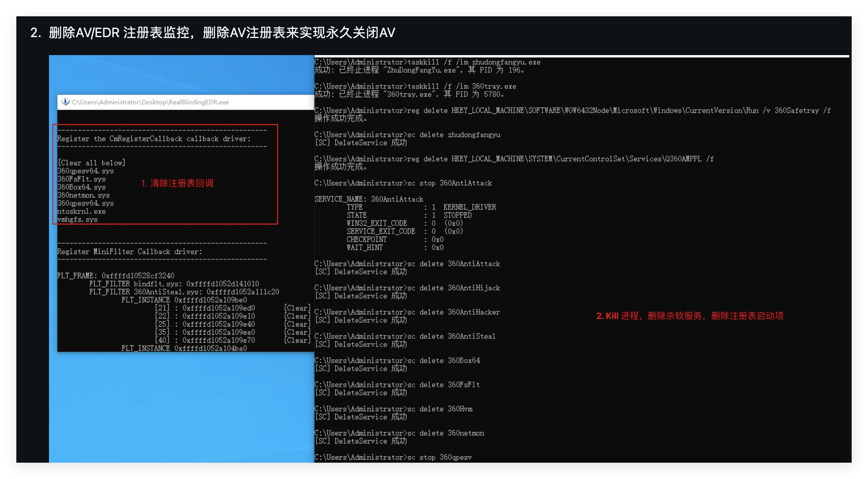This screenshot has height=479, width=868.
Task: Select the 'sc delete 360AntiAttack' command
Action: [x=454, y=264]
